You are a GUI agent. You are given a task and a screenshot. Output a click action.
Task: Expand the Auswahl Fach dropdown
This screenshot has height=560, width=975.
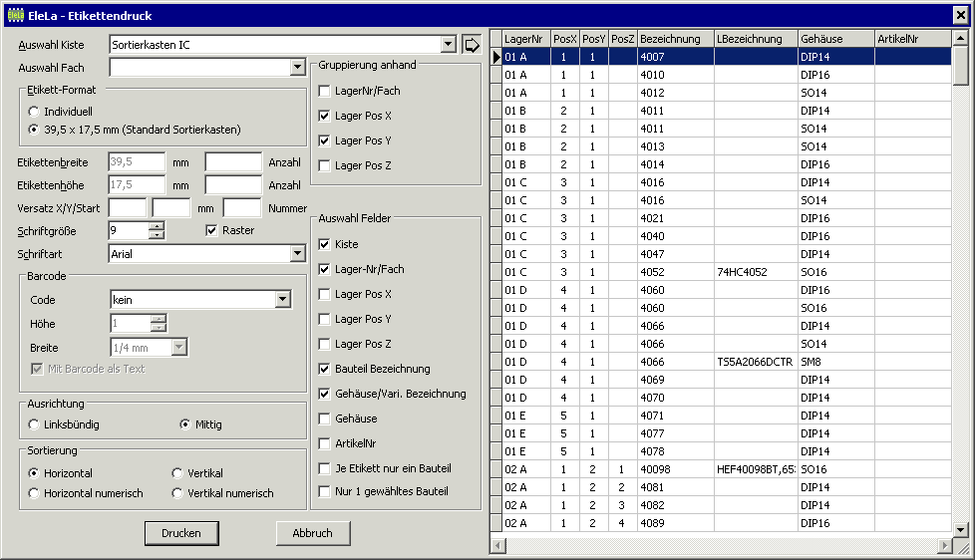pyautogui.click(x=297, y=68)
